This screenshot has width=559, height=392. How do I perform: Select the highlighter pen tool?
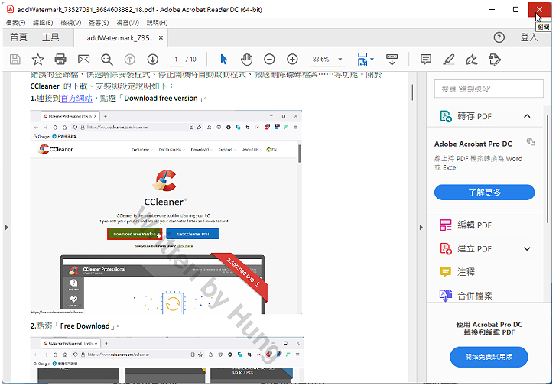click(x=448, y=59)
